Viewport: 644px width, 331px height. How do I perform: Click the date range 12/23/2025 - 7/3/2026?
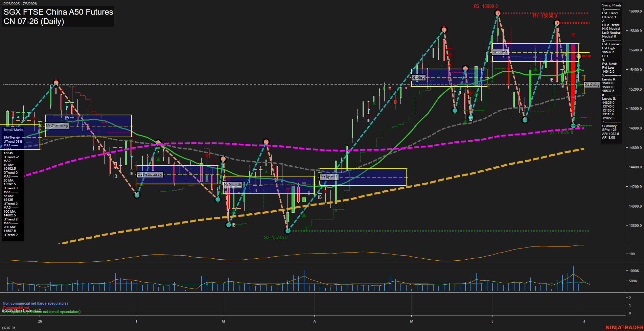click(x=19, y=4)
